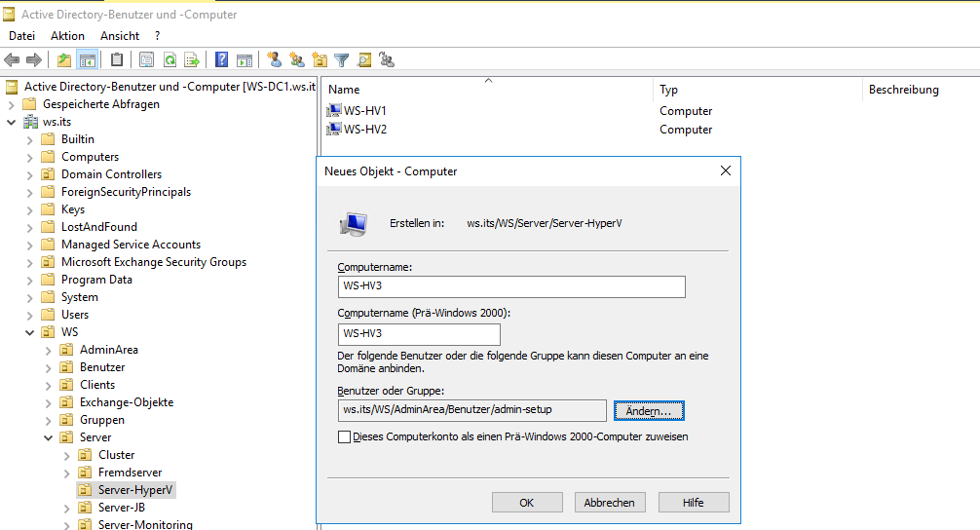The height and width of the screenshot is (530, 980).
Task: Select the LostAndFound container
Action: pos(98,227)
